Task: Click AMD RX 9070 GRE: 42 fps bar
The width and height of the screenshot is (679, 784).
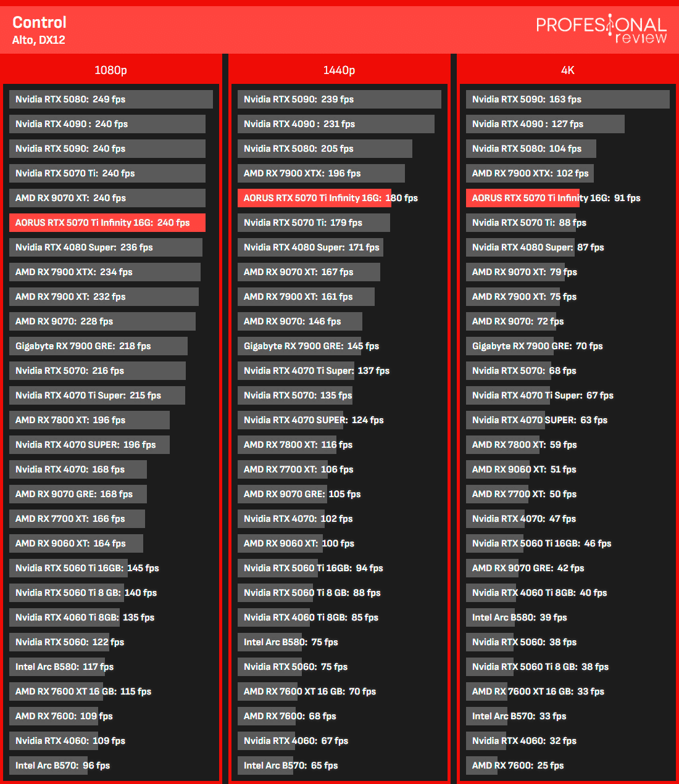Action: (x=493, y=568)
